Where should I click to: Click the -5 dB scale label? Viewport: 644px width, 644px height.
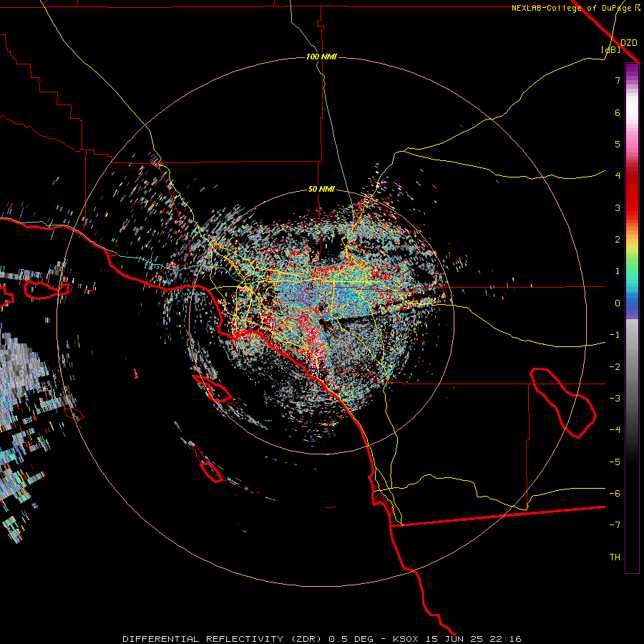tap(615, 462)
